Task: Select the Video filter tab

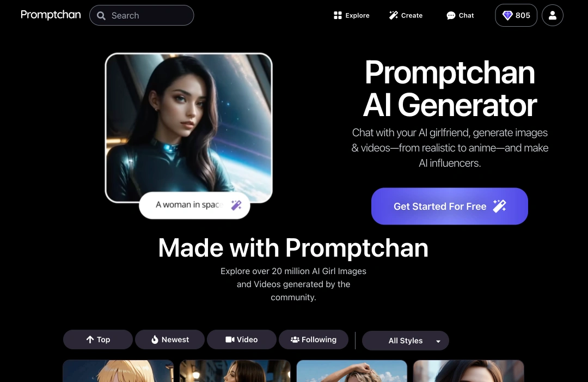Action: click(242, 339)
